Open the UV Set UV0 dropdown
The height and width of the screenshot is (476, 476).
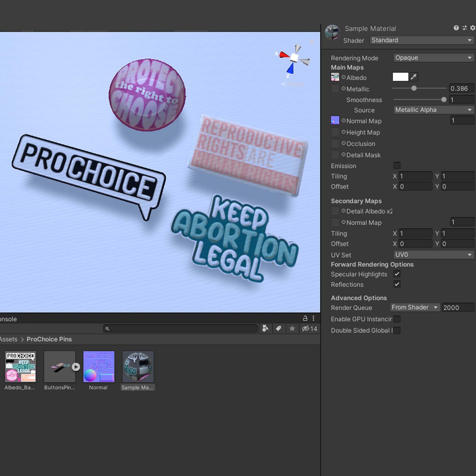click(433, 255)
